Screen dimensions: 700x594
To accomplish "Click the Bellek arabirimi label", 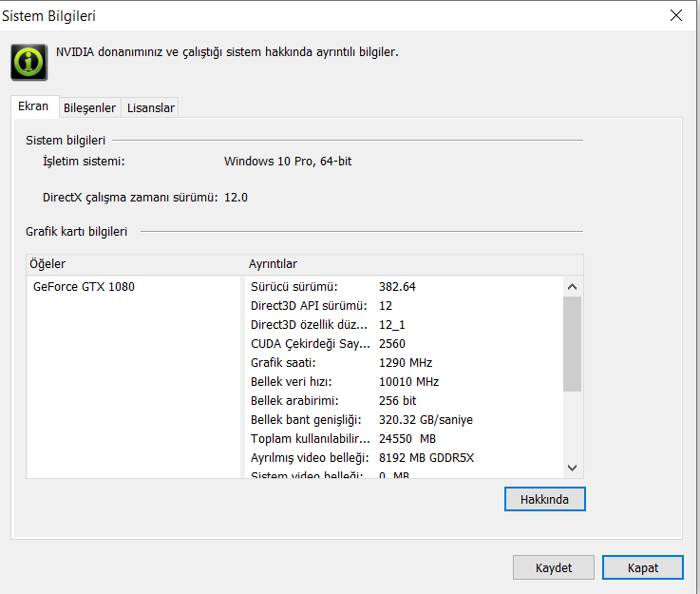I will point(294,401).
